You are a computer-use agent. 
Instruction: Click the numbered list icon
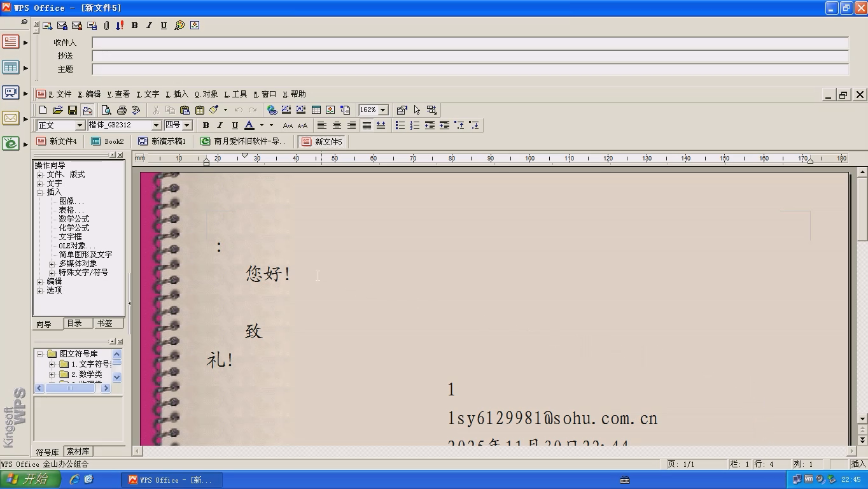click(414, 125)
